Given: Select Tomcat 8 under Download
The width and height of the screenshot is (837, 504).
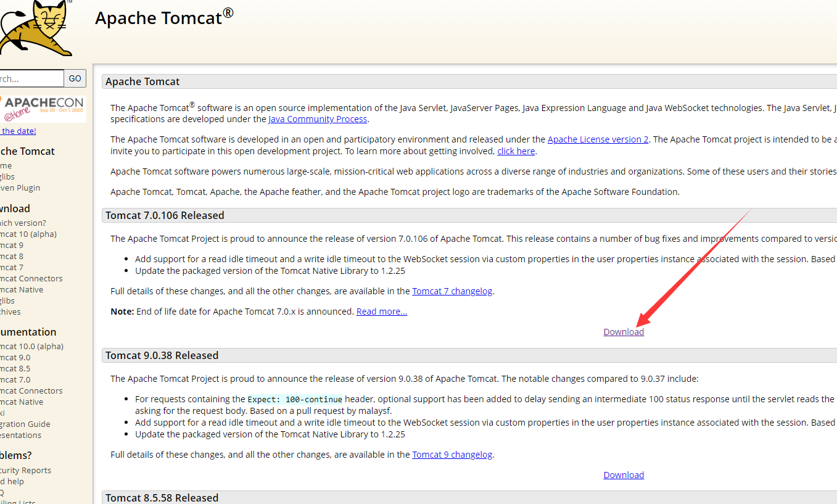Looking at the screenshot, I should [12, 256].
